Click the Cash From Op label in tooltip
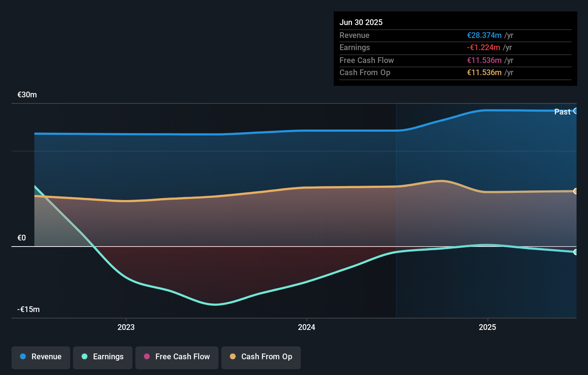This screenshot has width=588, height=375. pos(365,72)
